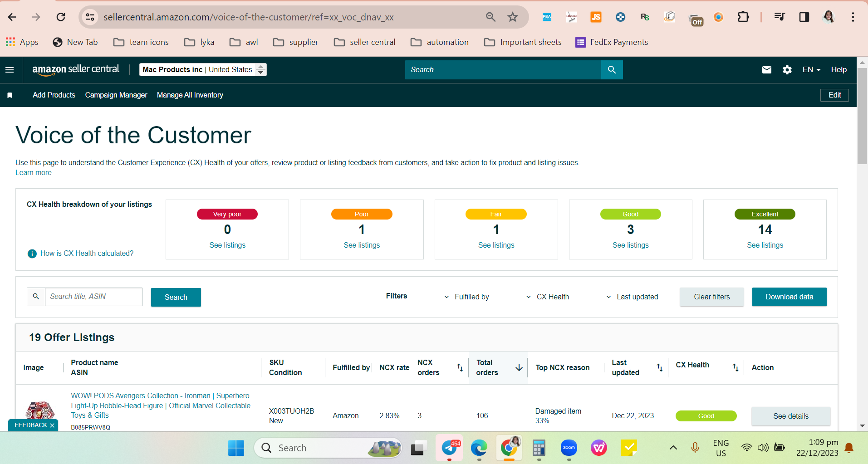The image size is (868, 464).
Task: Sort by Total orders descending arrow
Action: (x=519, y=367)
